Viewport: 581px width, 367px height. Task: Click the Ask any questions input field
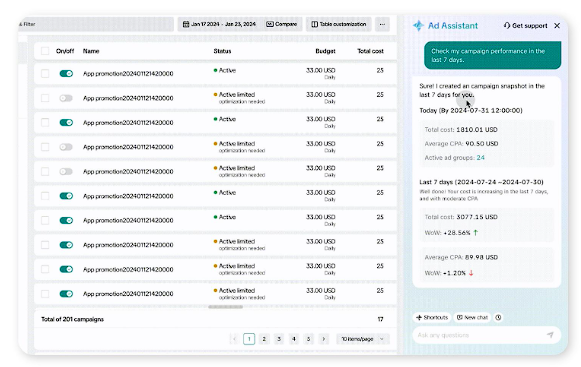[x=480, y=335]
